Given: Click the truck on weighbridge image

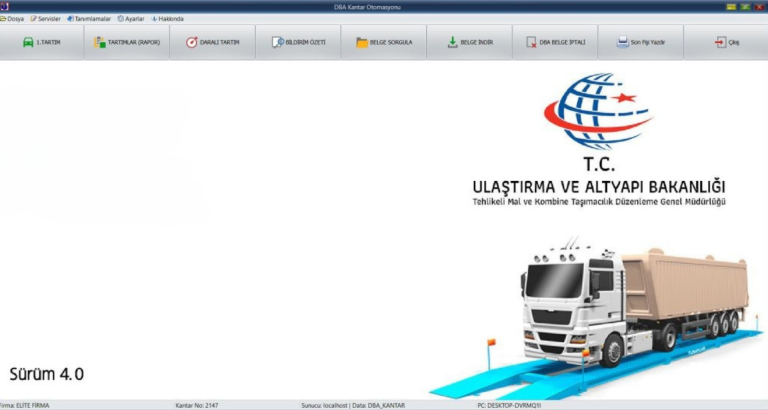Looking at the screenshot, I should click(x=598, y=318).
